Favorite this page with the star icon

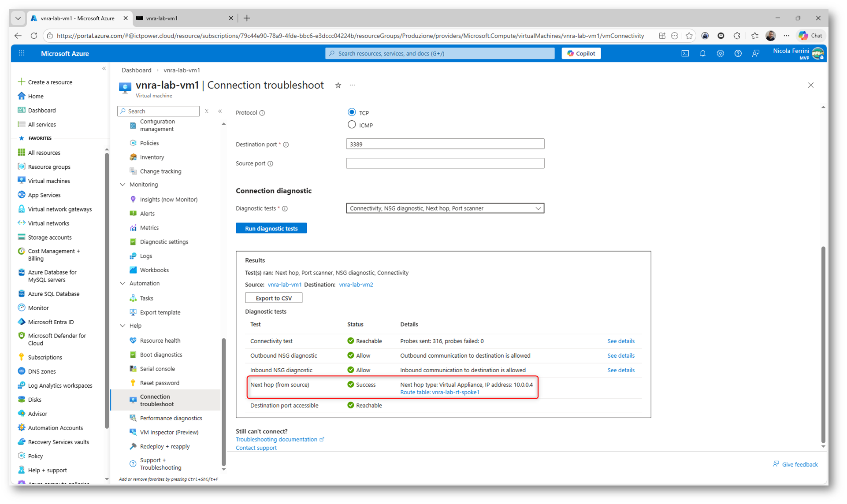pyautogui.click(x=338, y=85)
